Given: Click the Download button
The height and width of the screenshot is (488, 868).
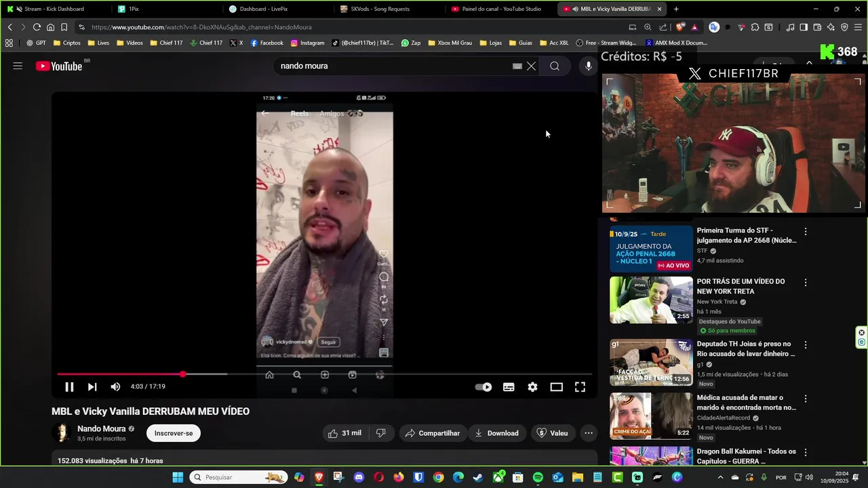Looking at the screenshot, I should click(496, 433).
